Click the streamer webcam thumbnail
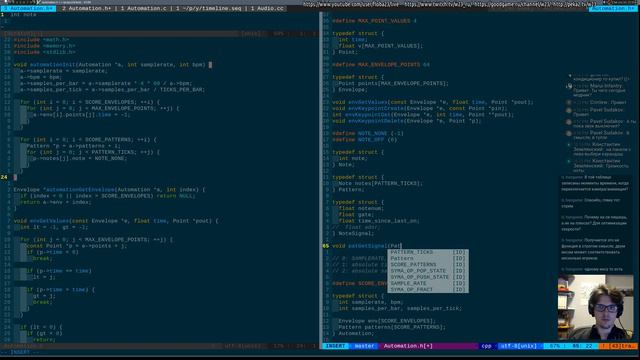The width and height of the screenshot is (640, 360). pos(595,307)
